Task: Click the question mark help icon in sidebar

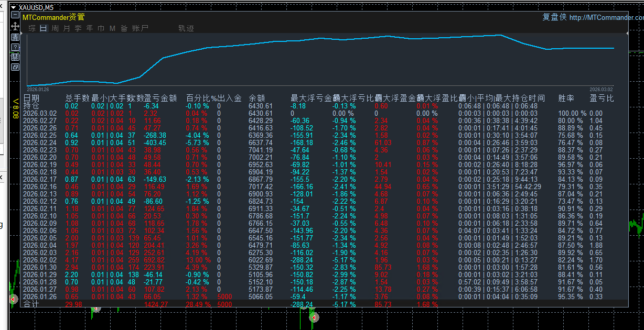Action: (15, 47)
